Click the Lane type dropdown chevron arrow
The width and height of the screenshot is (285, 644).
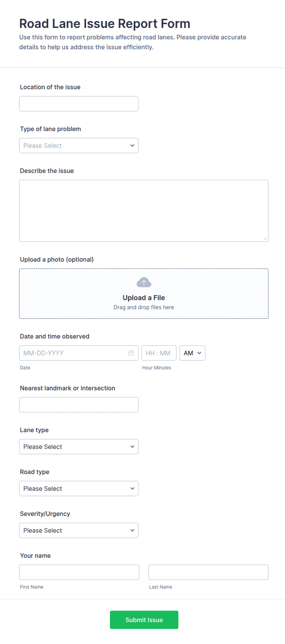tap(132, 447)
